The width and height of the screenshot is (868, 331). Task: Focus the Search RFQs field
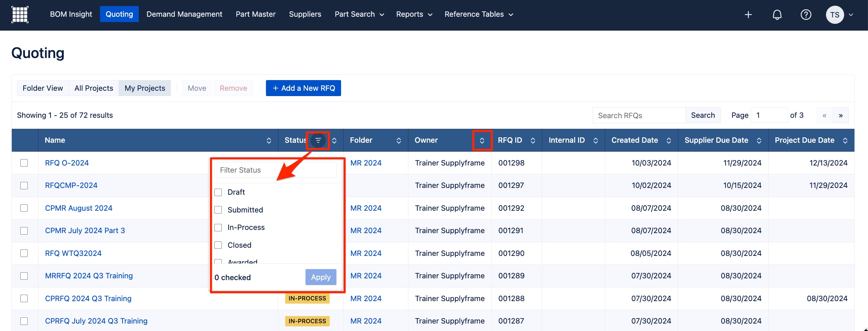[639, 115]
